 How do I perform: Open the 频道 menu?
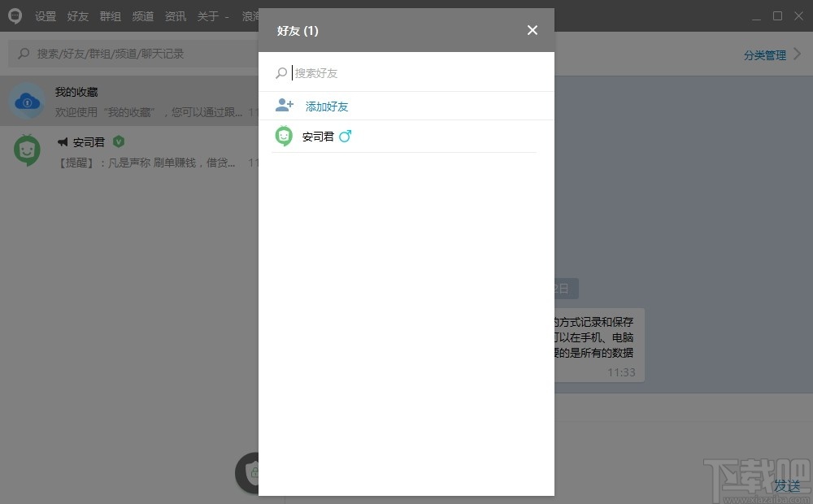click(142, 15)
